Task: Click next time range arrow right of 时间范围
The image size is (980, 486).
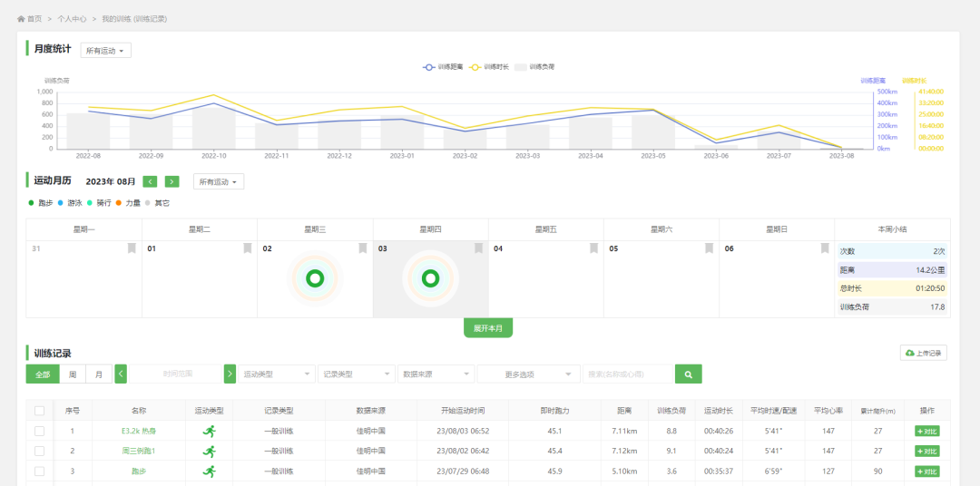Action: 230,374
